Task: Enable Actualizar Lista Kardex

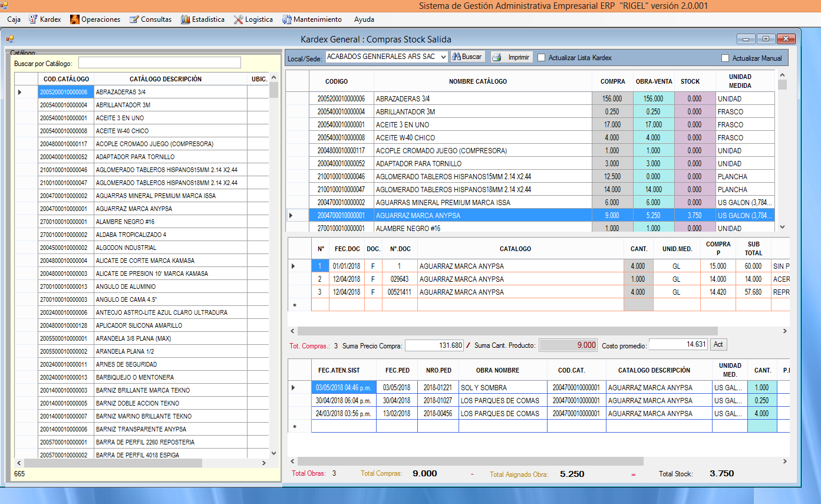Action: tap(540, 57)
